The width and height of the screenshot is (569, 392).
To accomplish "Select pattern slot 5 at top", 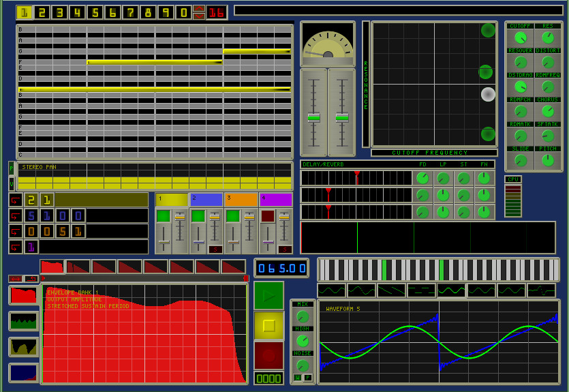I will 95,13.
